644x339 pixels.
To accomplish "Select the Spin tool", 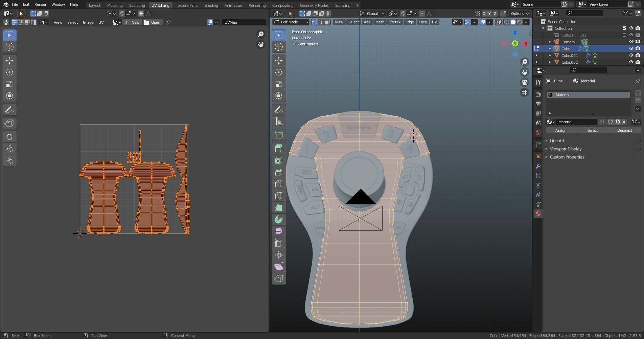I will pos(279,219).
